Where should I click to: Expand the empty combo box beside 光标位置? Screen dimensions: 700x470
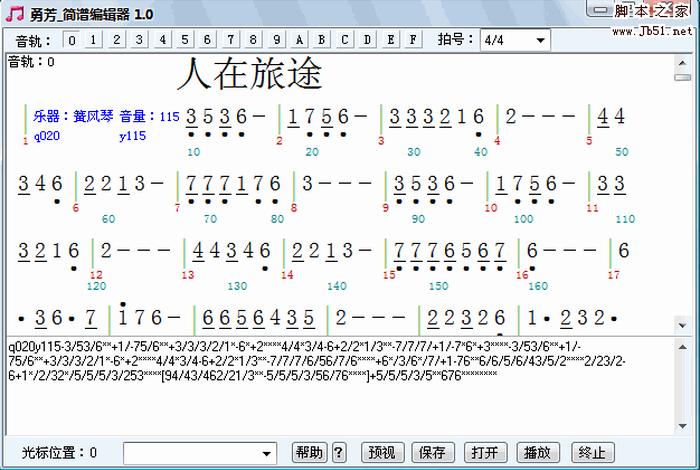tap(267, 454)
